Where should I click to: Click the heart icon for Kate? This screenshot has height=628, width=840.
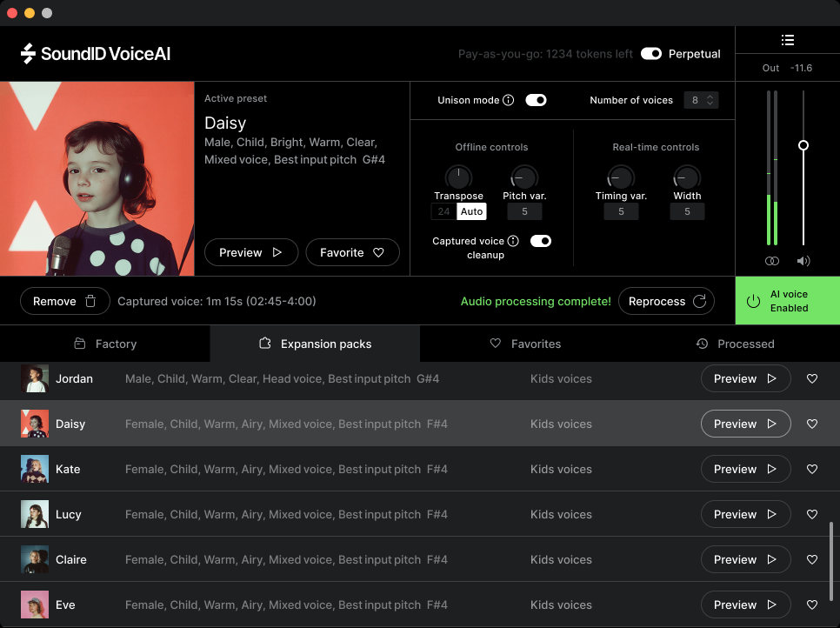(x=812, y=470)
